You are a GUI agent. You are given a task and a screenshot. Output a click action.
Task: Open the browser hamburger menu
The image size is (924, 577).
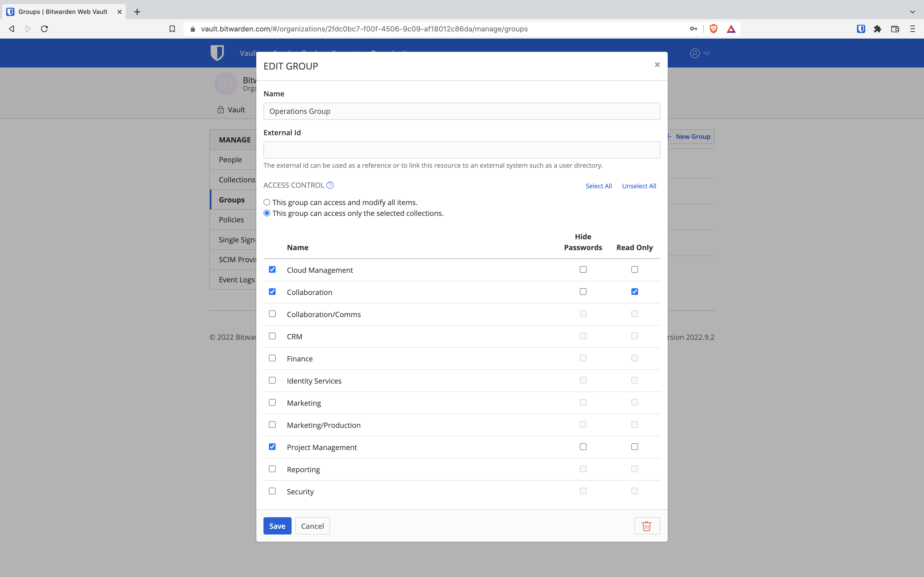point(912,29)
